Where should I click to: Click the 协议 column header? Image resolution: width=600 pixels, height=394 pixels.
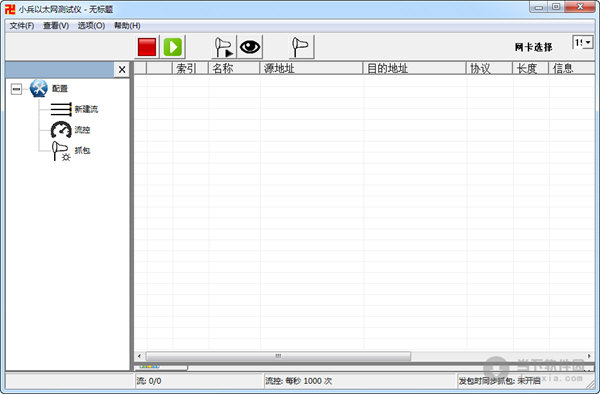click(x=489, y=68)
